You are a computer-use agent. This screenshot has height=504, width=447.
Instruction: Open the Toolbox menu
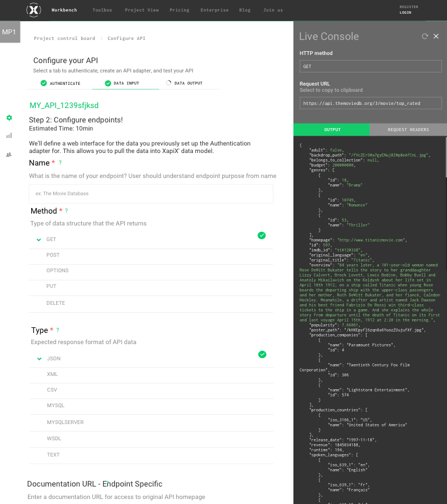[x=102, y=10]
